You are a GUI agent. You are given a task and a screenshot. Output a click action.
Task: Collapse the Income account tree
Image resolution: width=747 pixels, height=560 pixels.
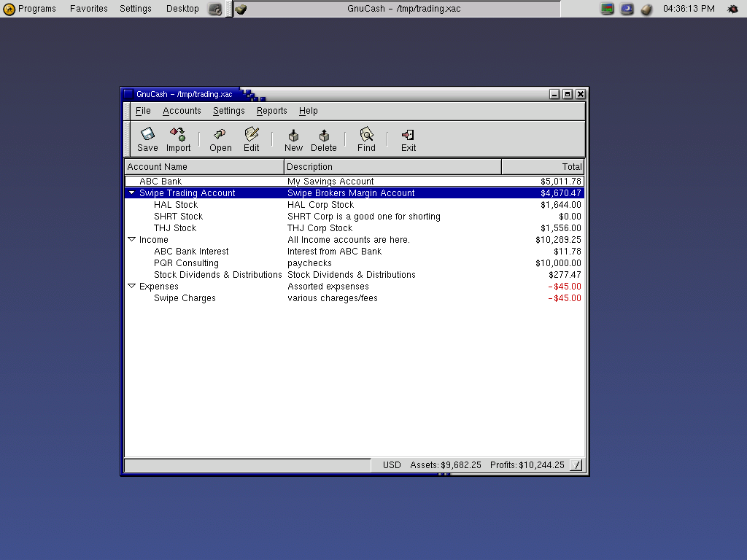132,239
